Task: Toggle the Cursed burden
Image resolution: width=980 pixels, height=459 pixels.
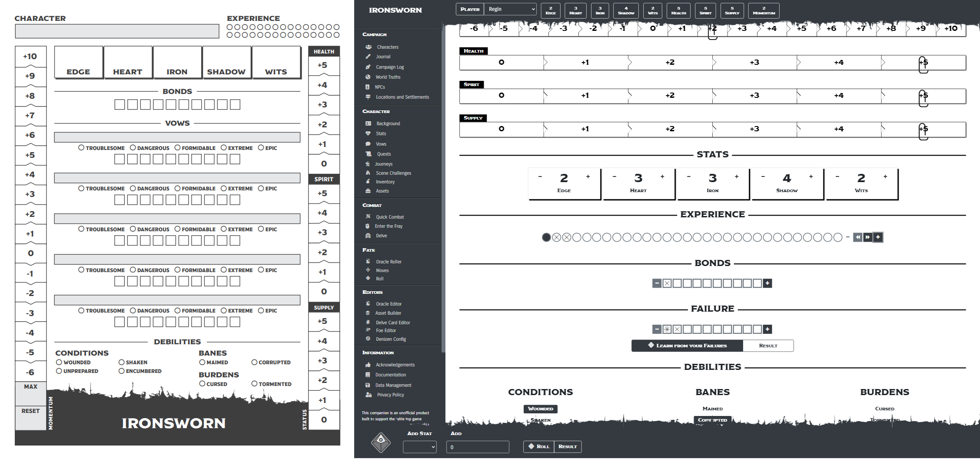Action: point(884,409)
